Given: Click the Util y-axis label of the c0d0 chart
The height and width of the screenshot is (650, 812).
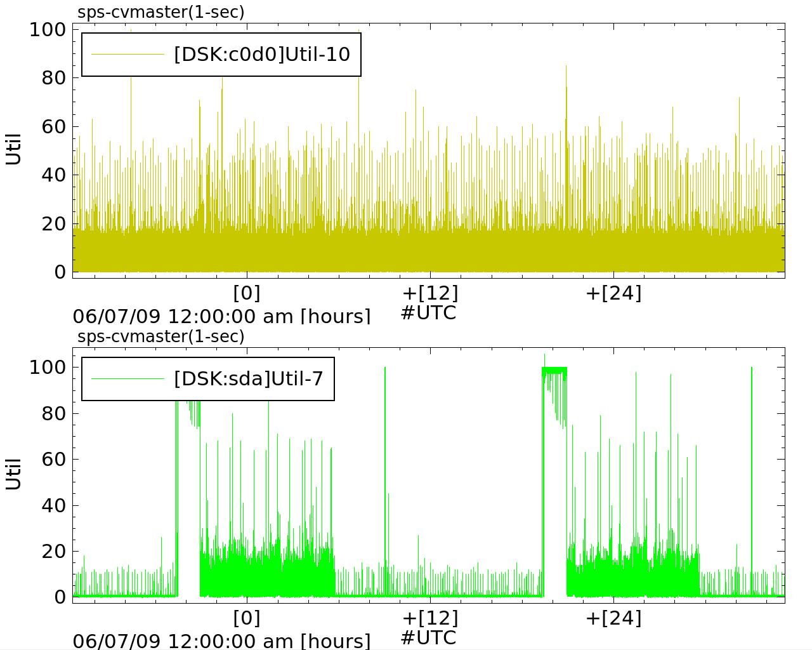Looking at the screenshot, I should pyautogui.click(x=14, y=150).
